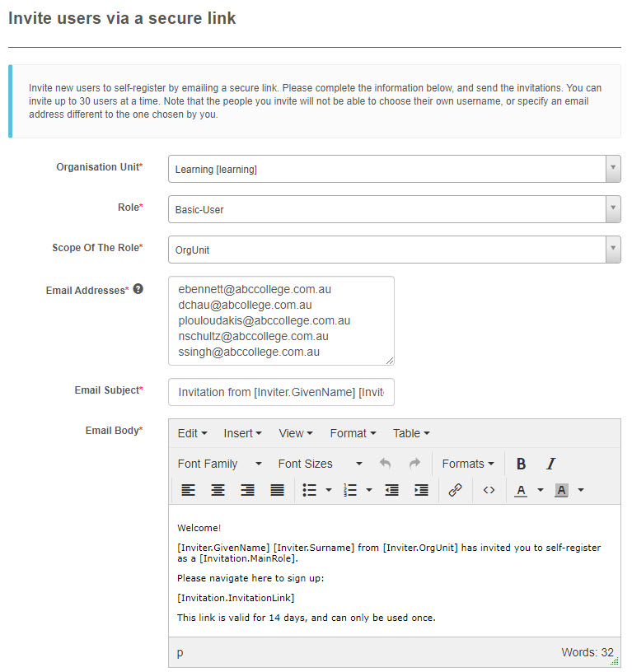Align text left in the editor
The image size is (632, 672).
click(x=188, y=490)
